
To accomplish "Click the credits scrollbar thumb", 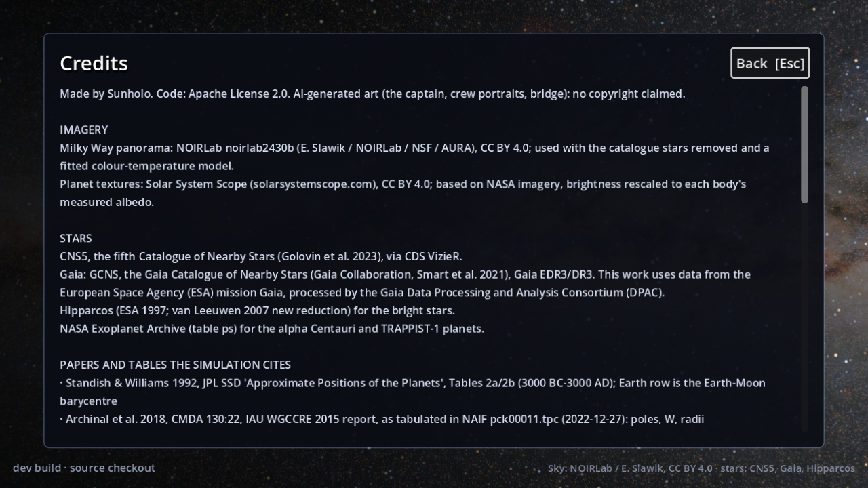I will pos(805,144).
